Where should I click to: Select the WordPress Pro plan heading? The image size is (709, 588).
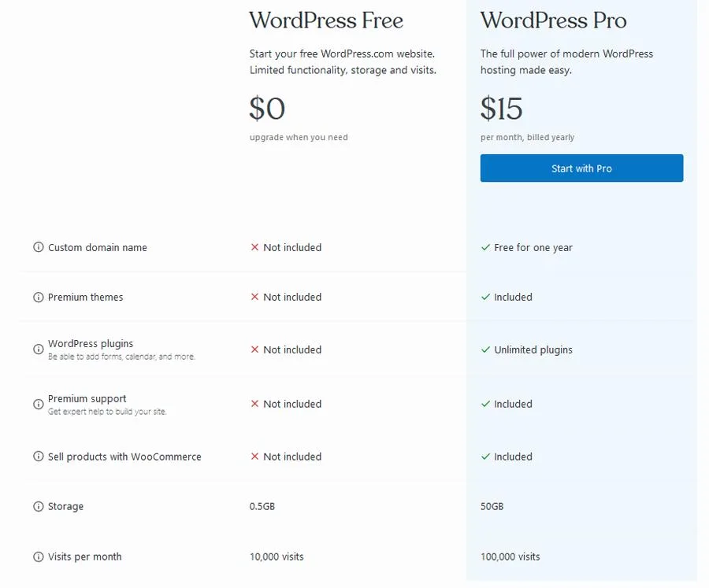(554, 20)
